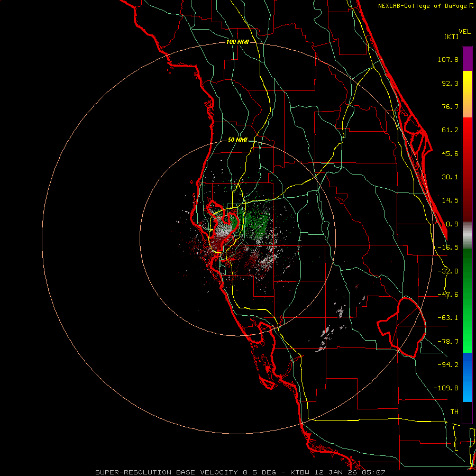Click the TH label near the scale bottom
The height and width of the screenshot is (476, 476).
point(454,411)
